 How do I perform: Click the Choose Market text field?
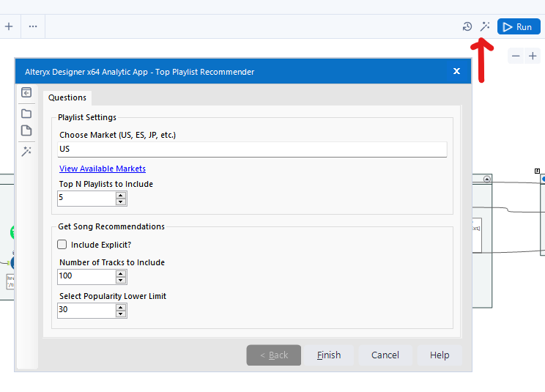[252, 149]
